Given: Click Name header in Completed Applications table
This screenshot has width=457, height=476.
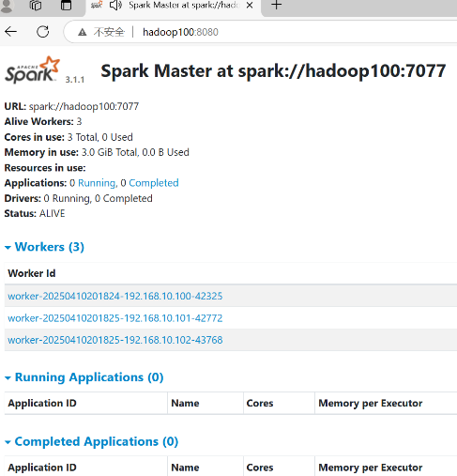Looking at the screenshot, I should coord(185,468).
